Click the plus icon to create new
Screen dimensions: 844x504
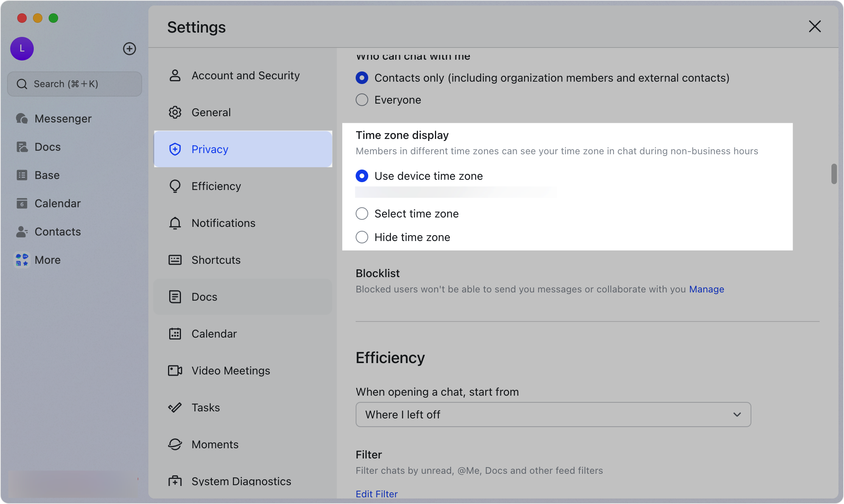tap(130, 49)
